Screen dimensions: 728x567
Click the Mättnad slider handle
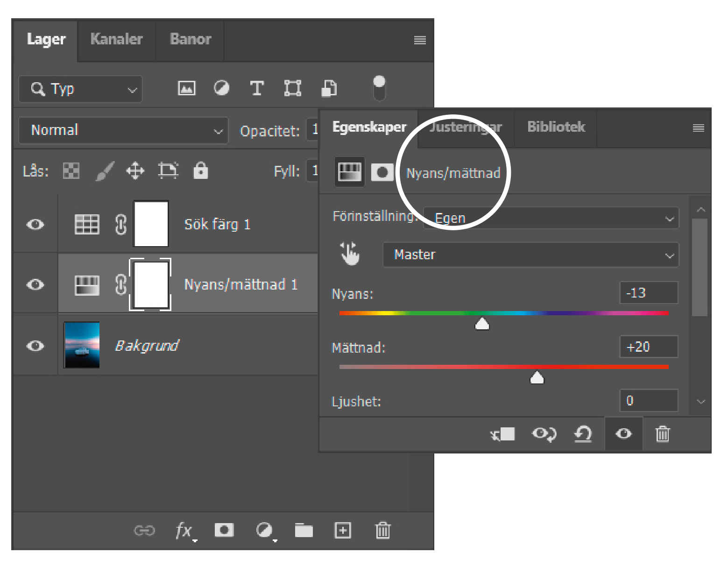coord(537,377)
